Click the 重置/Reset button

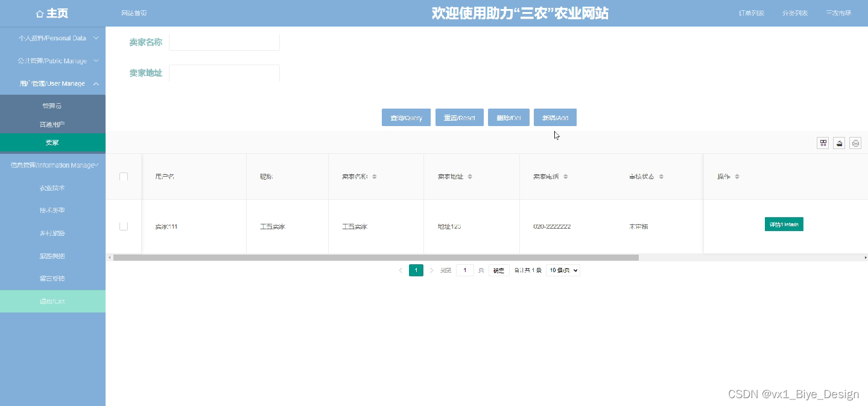tap(459, 118)
